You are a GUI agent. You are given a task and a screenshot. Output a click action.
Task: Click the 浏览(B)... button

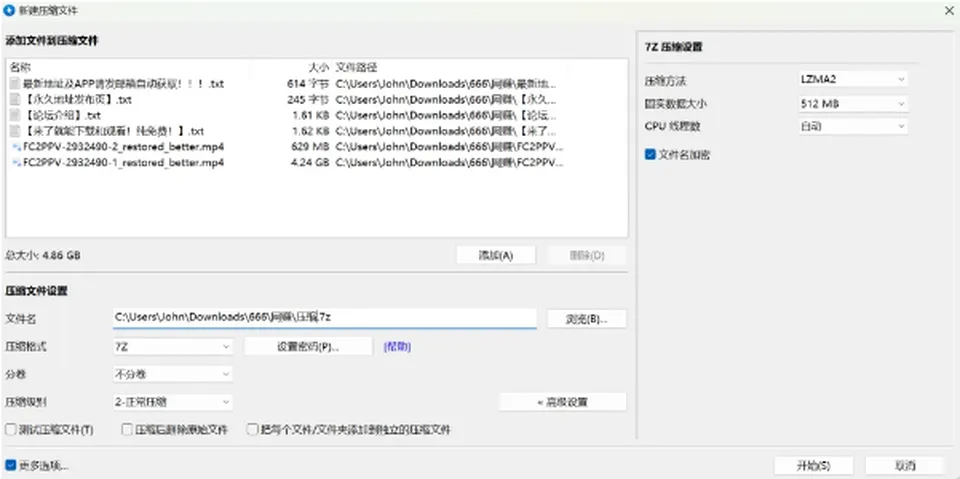pyautogui.click(x=587, y=319)
